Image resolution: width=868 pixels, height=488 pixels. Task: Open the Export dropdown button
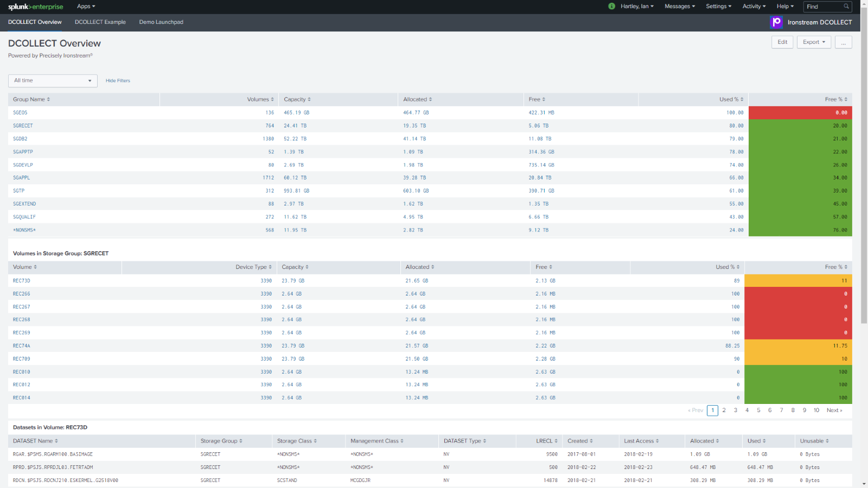click(x=814, y=42)
